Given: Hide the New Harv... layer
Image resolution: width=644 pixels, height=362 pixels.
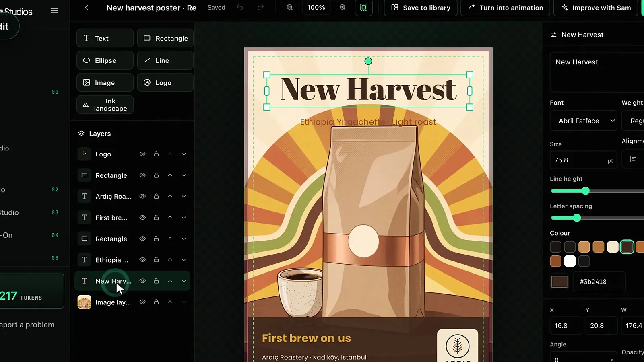Looking at the screenshot, I should [x=142, y=281].
